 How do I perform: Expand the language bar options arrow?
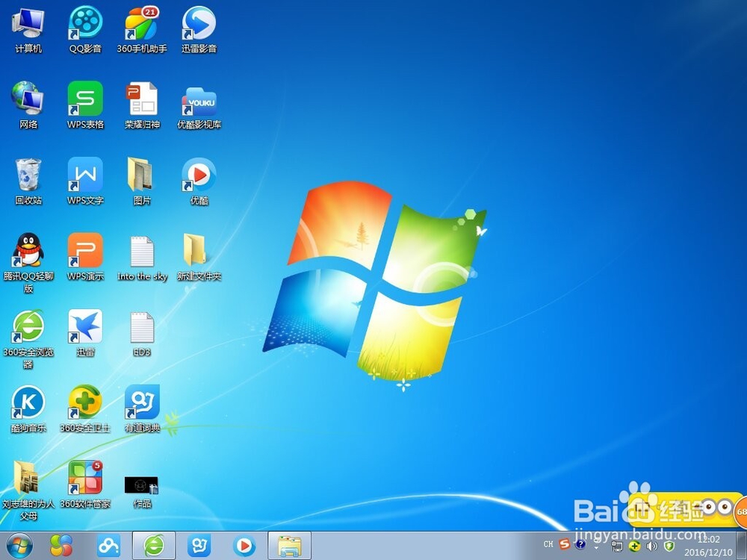[x=596, y=548]
